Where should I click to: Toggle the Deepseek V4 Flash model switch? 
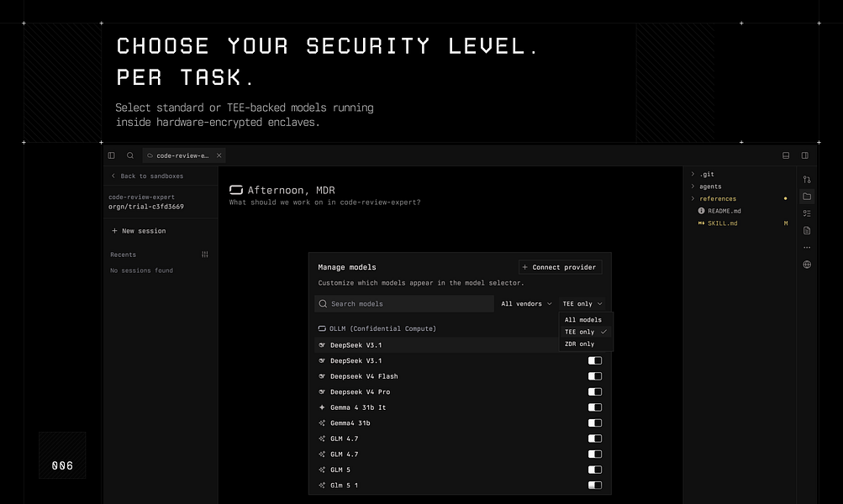coord(594,376)
